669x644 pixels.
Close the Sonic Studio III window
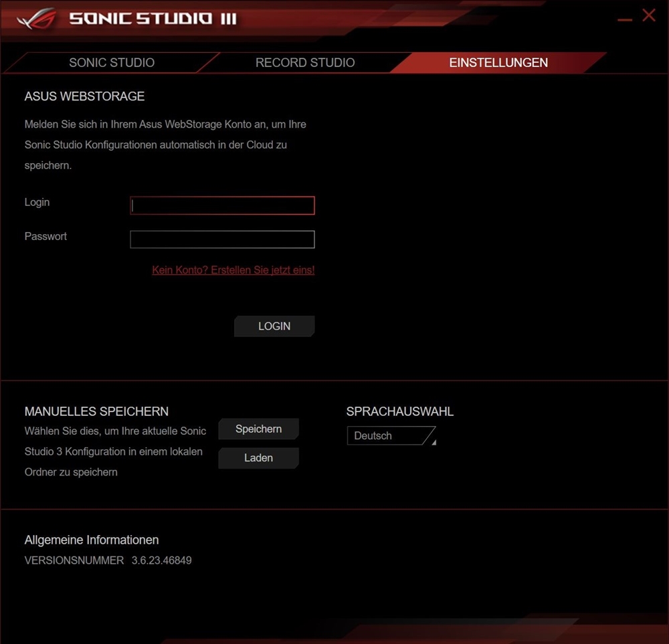pos(649,15)
